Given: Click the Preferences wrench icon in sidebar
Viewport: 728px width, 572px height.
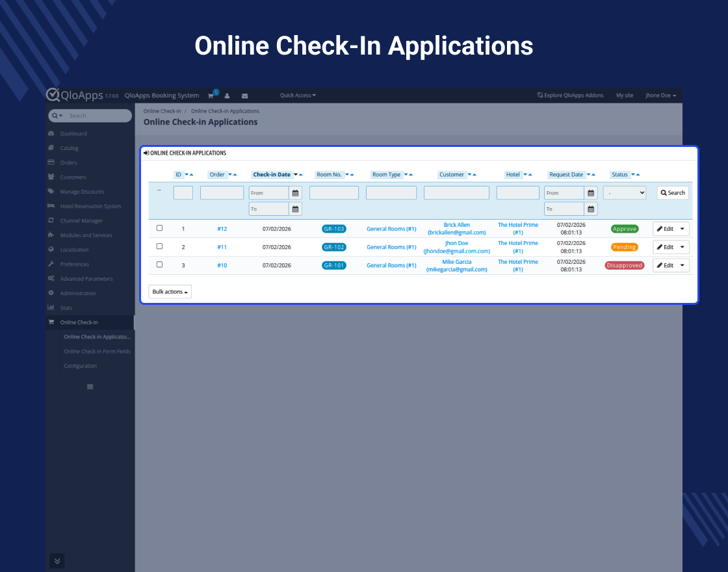Looking at the screenshot, I should pyautogui.click(x=51, y=264).
